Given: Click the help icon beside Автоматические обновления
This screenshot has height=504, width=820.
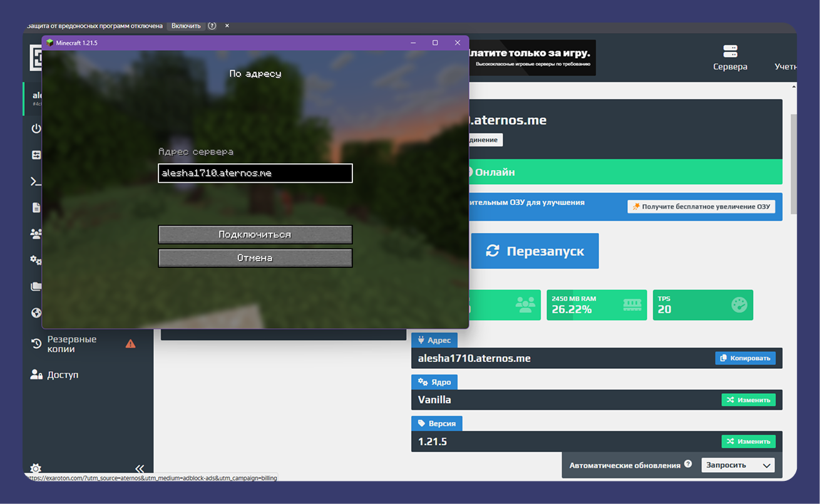Looking at the screenshot, I should tap(688, 465).
